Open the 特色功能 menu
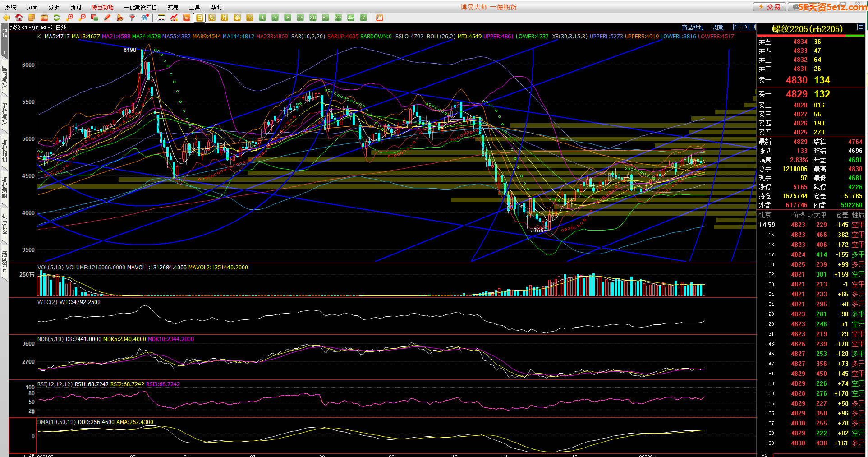868x457 pixels. tap(102, 7)
